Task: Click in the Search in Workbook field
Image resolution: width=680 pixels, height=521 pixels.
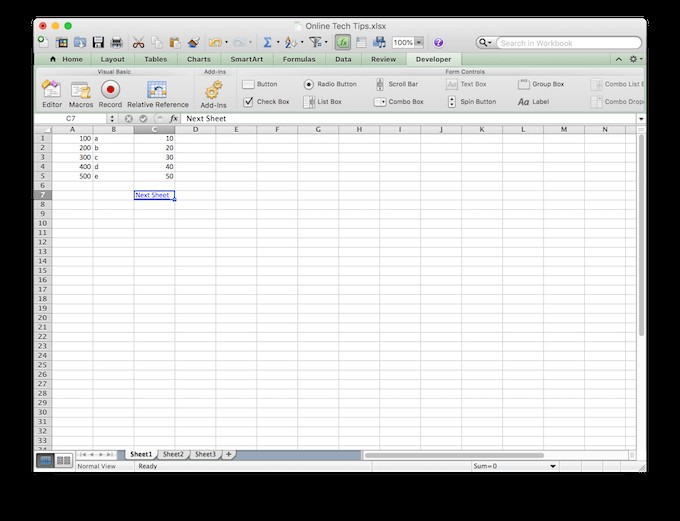Action: (x=568, y=43)
